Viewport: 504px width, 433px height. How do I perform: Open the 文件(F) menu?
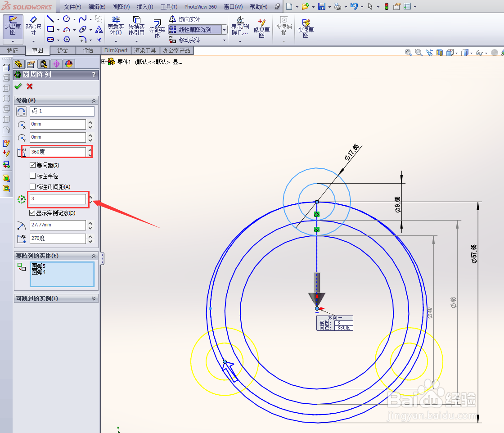[x=72, y=7]
